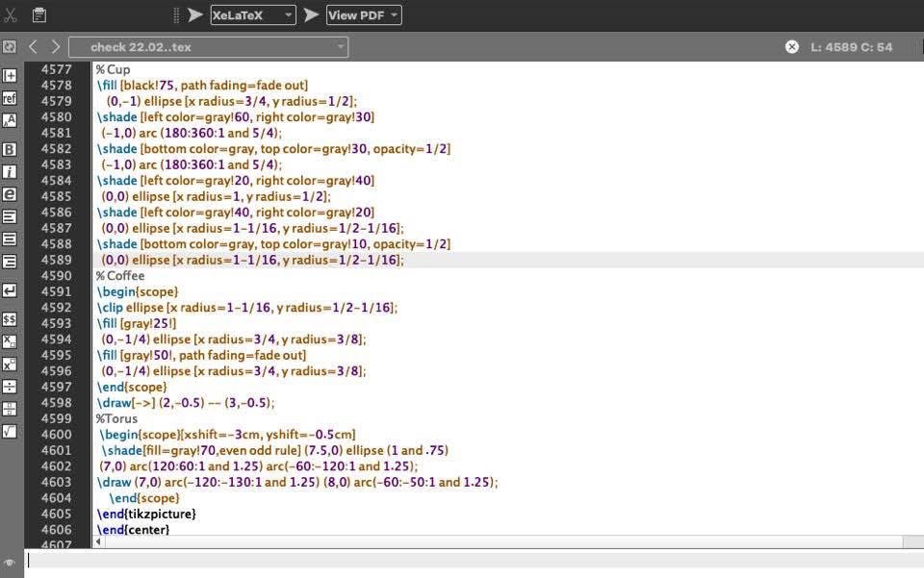Run the XeLaTeX quick build arrow
This screenshot has width=924, height=578.
195,14
